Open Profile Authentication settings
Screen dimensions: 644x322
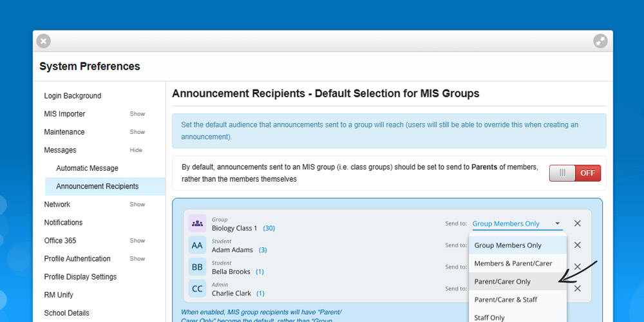pyautogui.click(x=77, y=258)
